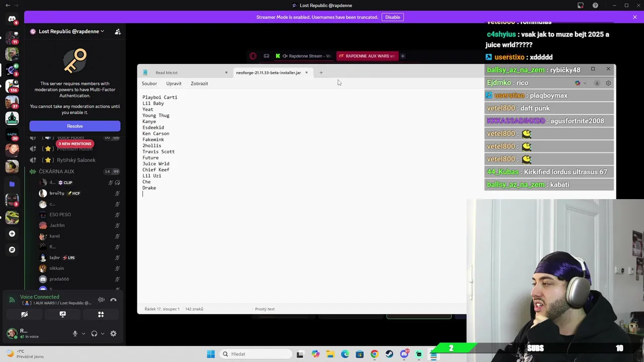
Task: Jump to 3 NEW MENTIONS
Action: (x=74, y=144)
